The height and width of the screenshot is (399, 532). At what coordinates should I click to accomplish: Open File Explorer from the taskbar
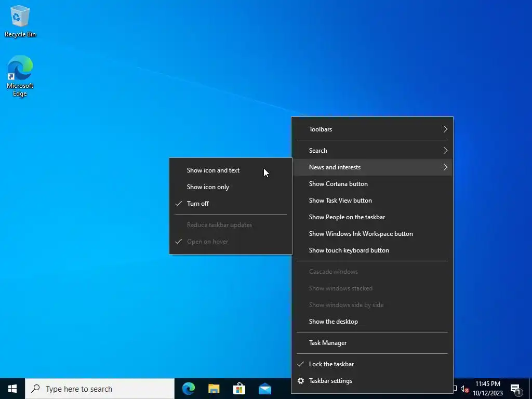(214, 389)
